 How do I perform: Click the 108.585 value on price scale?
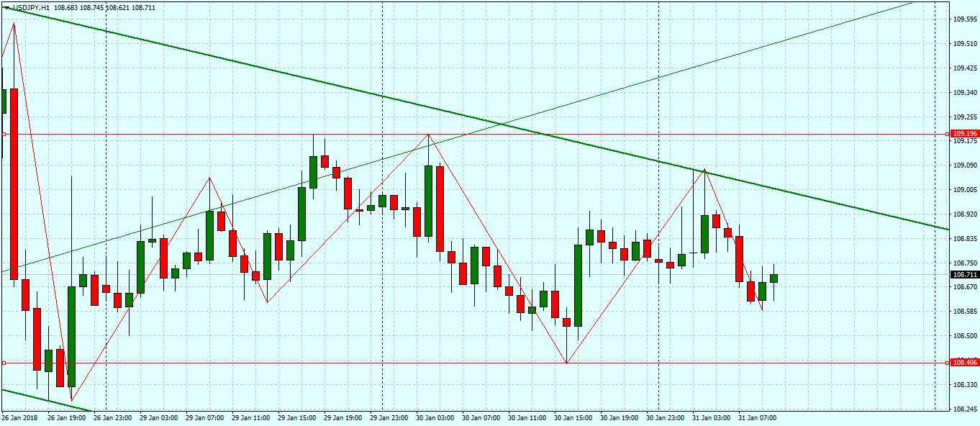964,312
